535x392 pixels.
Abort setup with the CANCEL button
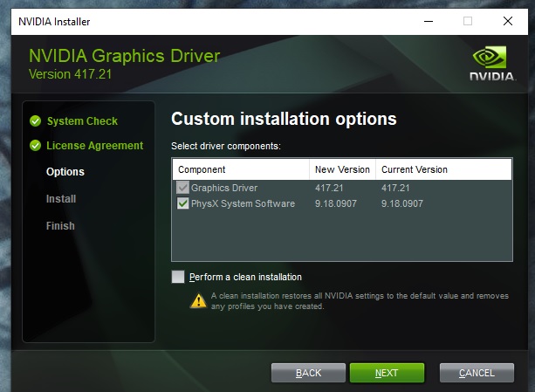pyautogui.click(x=477, y=373)
